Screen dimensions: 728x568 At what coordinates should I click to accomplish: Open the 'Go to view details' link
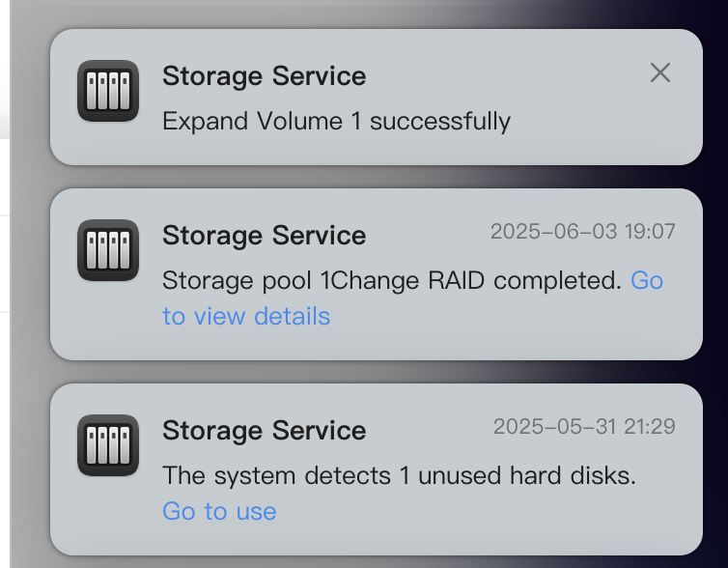(x=412, y=298)
